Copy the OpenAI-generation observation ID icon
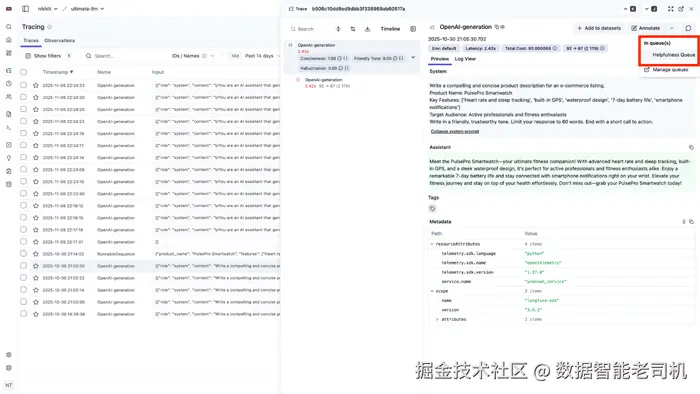 pyautogui.click(x=496, y=27)
